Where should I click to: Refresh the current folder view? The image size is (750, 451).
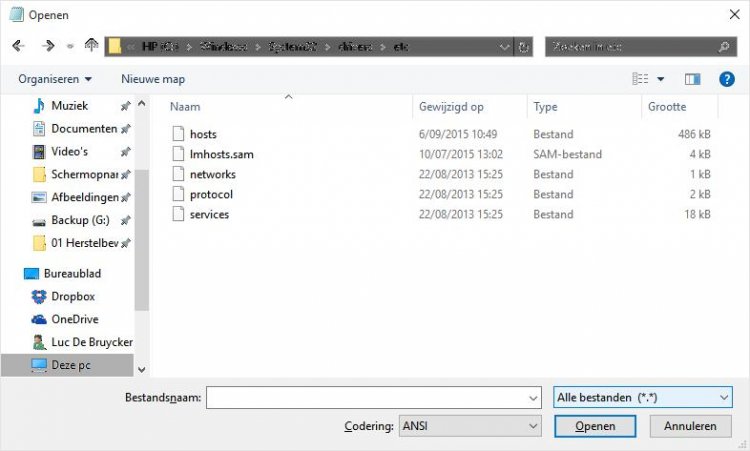point(525,46)
